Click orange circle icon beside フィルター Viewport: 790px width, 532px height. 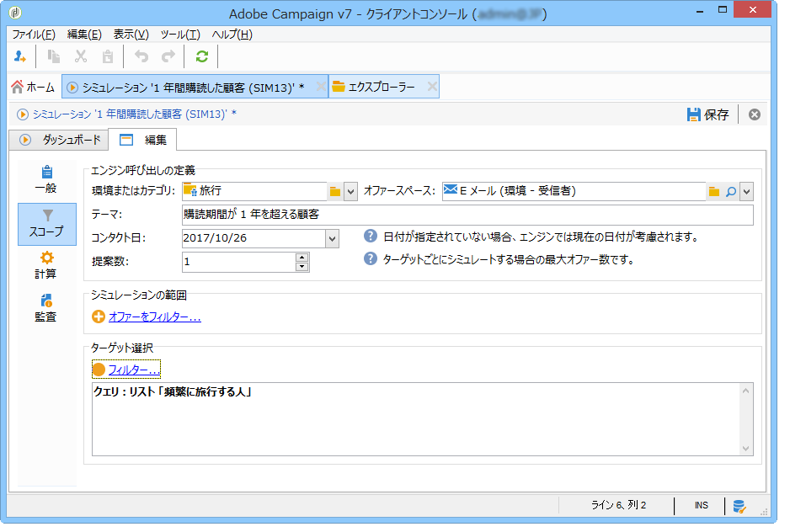[x=99, y=370]
